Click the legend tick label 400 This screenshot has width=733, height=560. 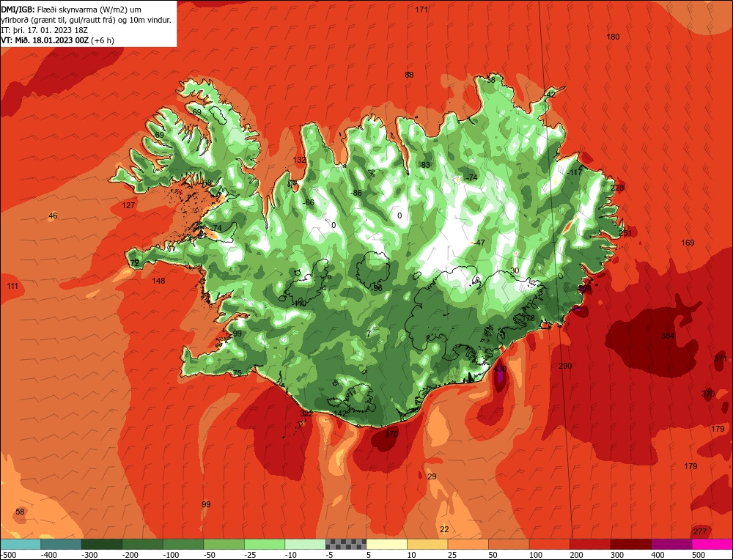click(658, 555)
